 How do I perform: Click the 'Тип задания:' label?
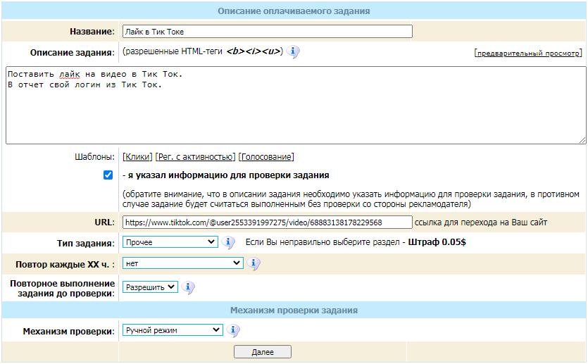click(86, 244)
